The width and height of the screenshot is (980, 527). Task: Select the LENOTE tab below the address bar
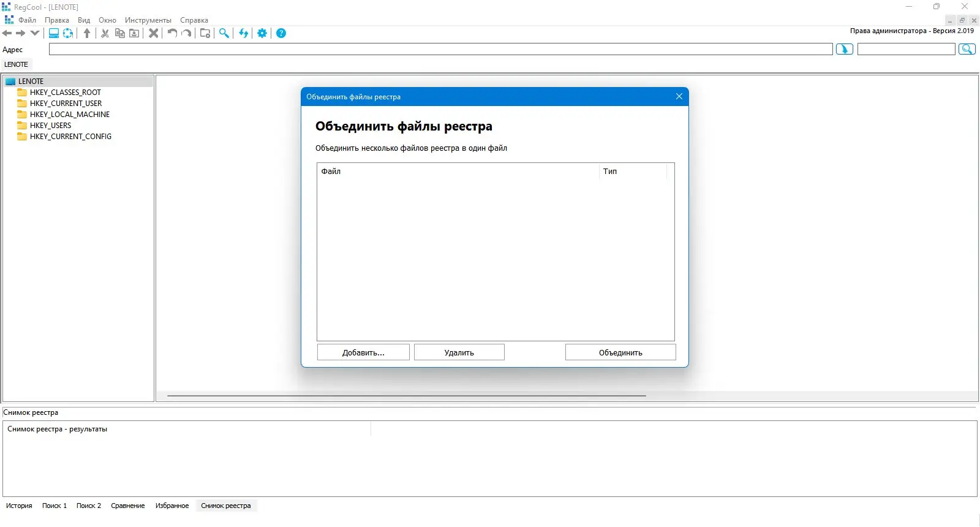[17, 64]
